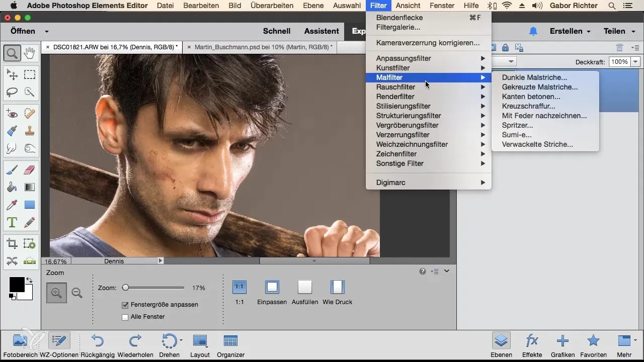
Task: Click the zoom-out magnifier in tool options
Action: point(77,293)
